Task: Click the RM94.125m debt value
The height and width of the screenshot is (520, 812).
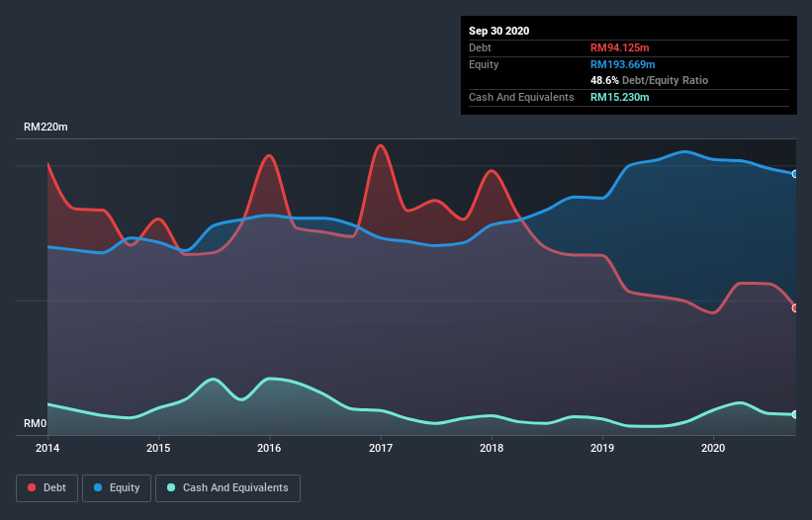Action: pyautogui.click(x=620, y=47)
